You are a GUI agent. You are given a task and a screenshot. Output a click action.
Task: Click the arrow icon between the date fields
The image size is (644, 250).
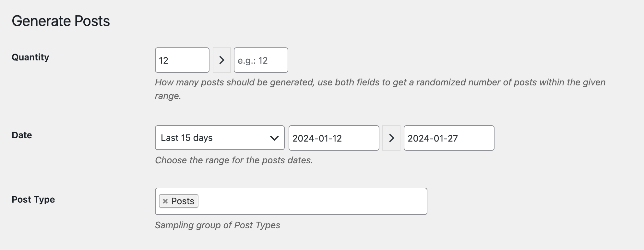pos(391,138)
